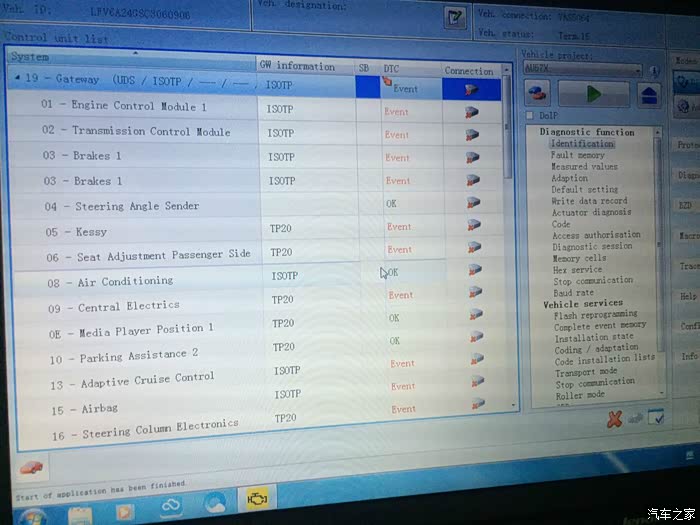This screenshot has height=525, width=700.
Task: Click the connection icon for Engine Control Module 1
Action: (471, 110)
